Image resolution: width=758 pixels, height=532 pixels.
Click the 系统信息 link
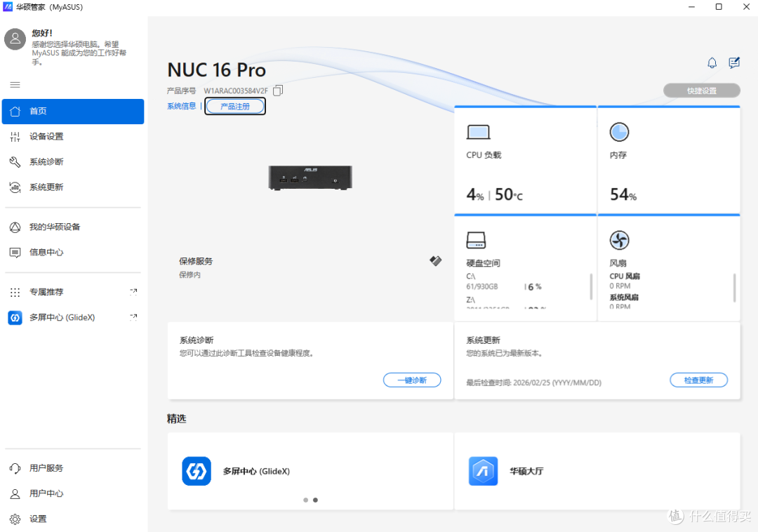tap(181, 106)
